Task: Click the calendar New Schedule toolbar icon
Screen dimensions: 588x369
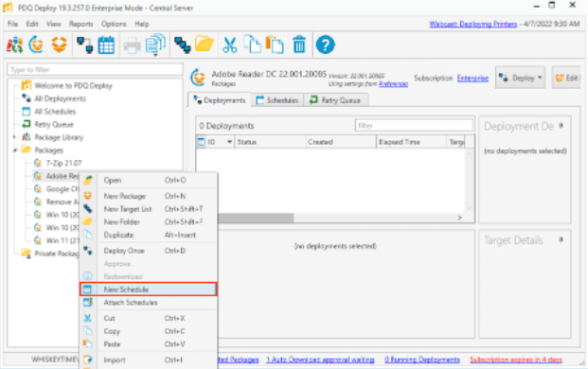Action: (106, 45)
